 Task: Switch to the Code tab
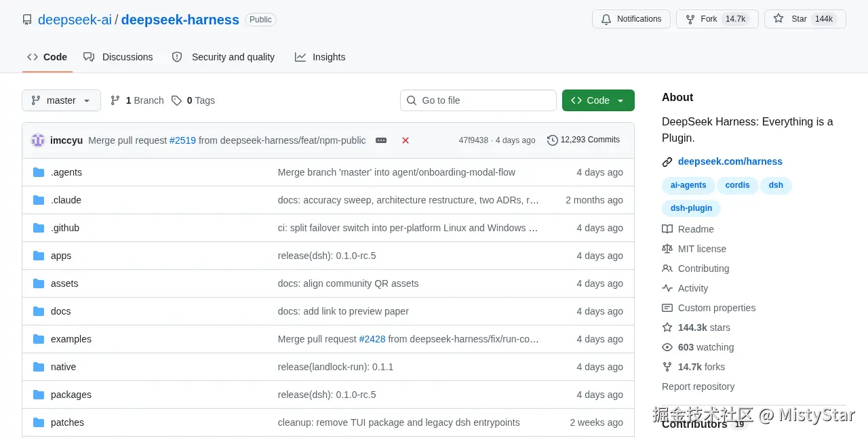(47, 57)
